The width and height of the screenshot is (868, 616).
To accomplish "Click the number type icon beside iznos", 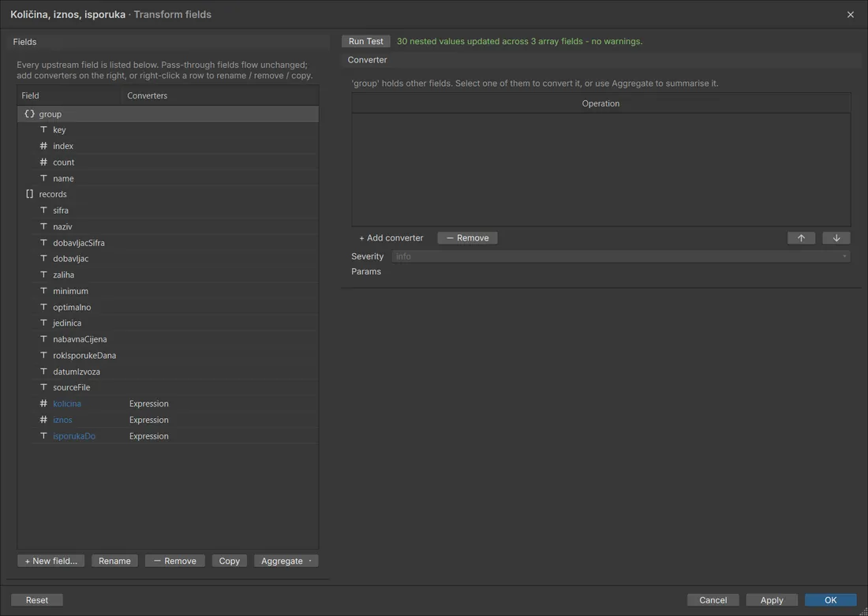I will click(x=43, y=420).
